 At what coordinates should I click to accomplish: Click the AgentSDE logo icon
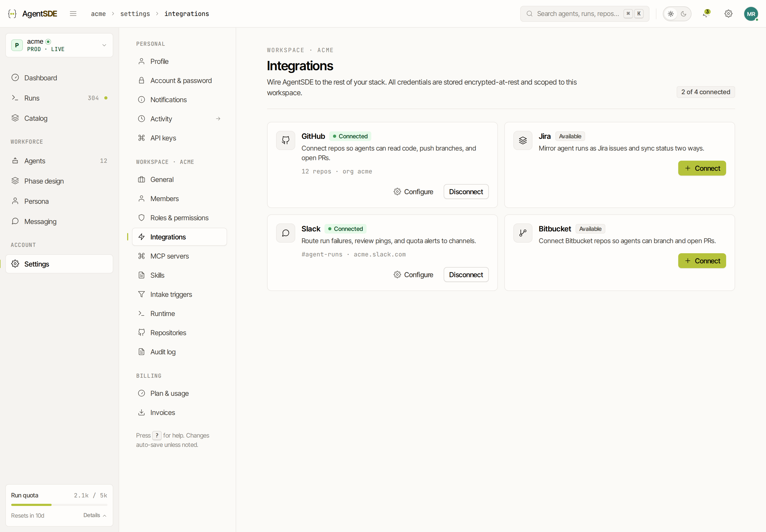(x=12, y=14)
